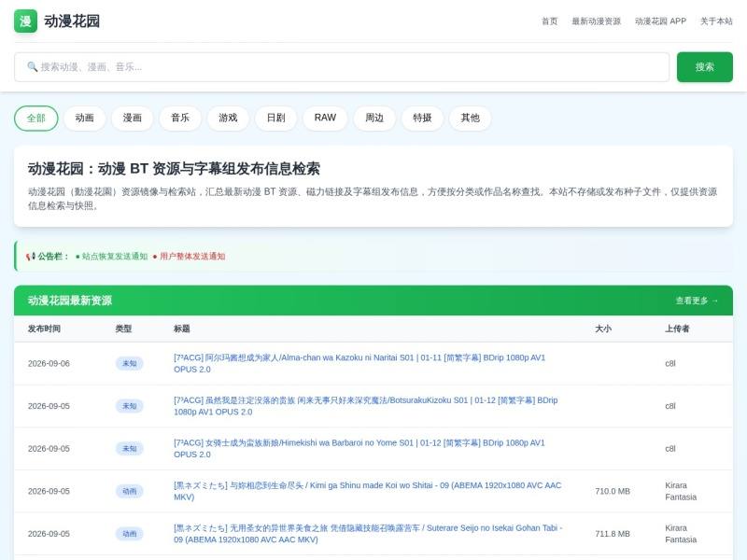
Task: Click the 大小 column header
Action: pos(603,329)
